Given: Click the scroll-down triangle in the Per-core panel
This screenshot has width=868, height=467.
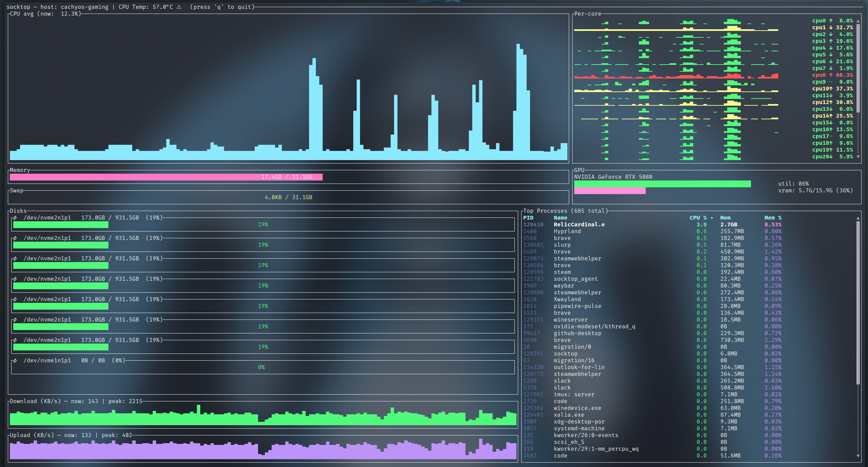Looking at the screenshot, I should coord(858,157).
